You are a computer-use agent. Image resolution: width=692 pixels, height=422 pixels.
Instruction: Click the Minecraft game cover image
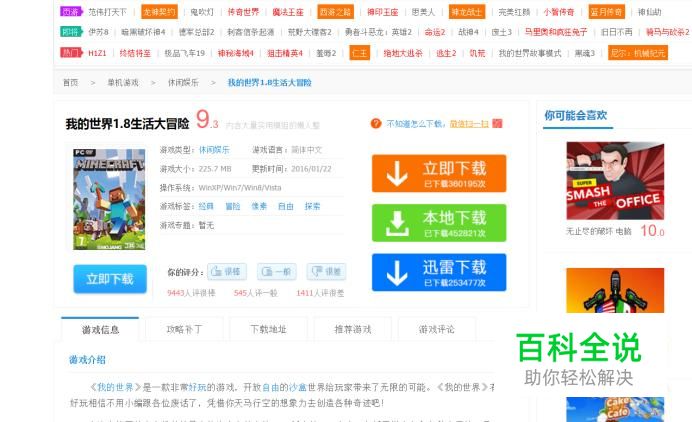[109, 200]
